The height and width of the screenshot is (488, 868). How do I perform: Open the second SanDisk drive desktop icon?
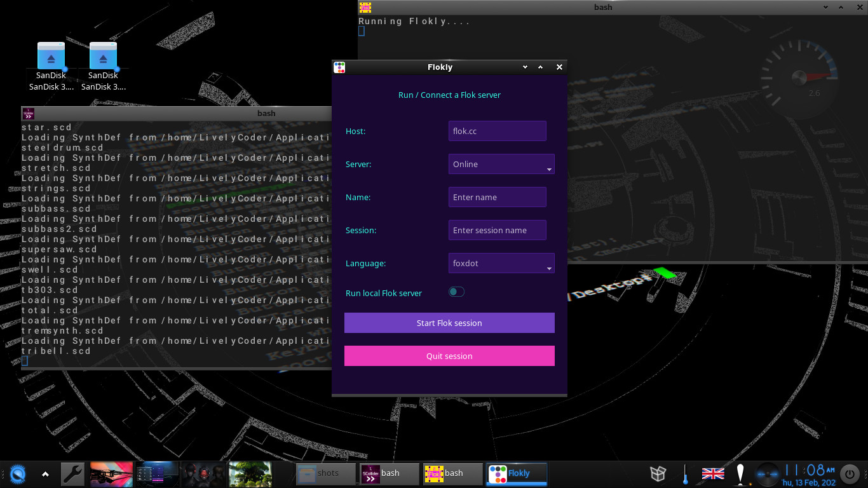(103, 57)
